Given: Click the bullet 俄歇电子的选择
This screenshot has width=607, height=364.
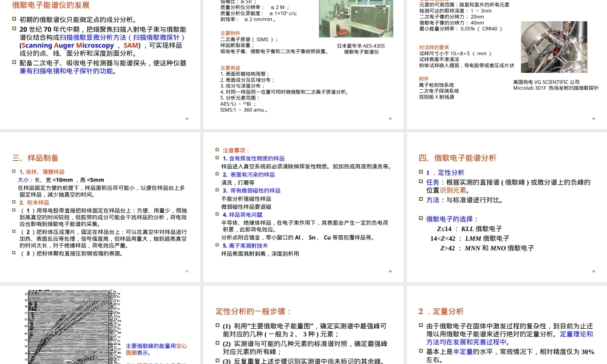Looking at the screenshot, I should coord(452,219).
